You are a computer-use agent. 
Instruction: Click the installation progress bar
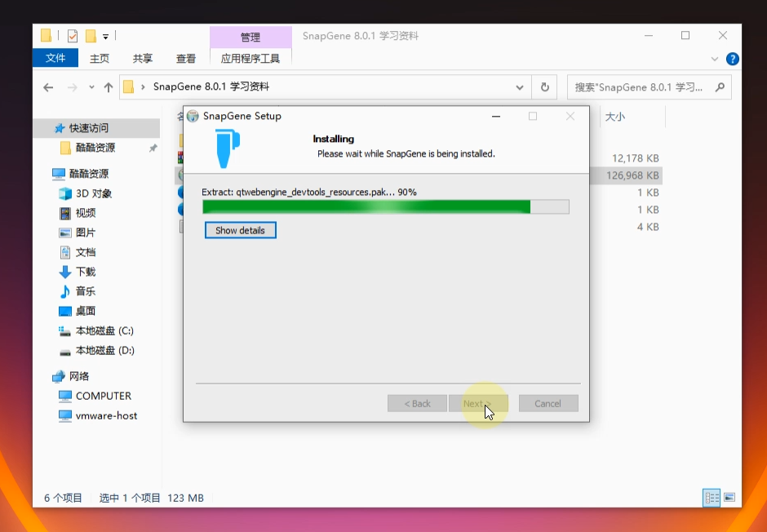coord(385,207)
